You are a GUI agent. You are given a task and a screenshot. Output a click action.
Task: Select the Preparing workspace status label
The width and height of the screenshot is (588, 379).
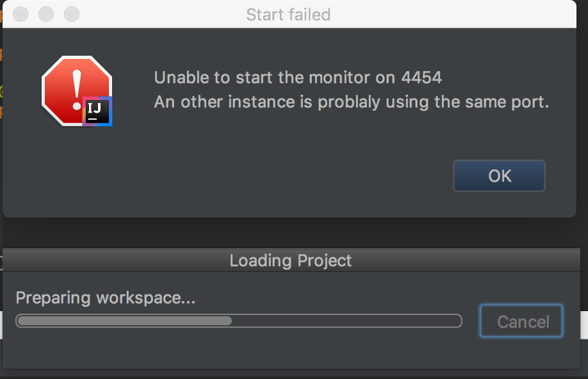click(105, 298)
